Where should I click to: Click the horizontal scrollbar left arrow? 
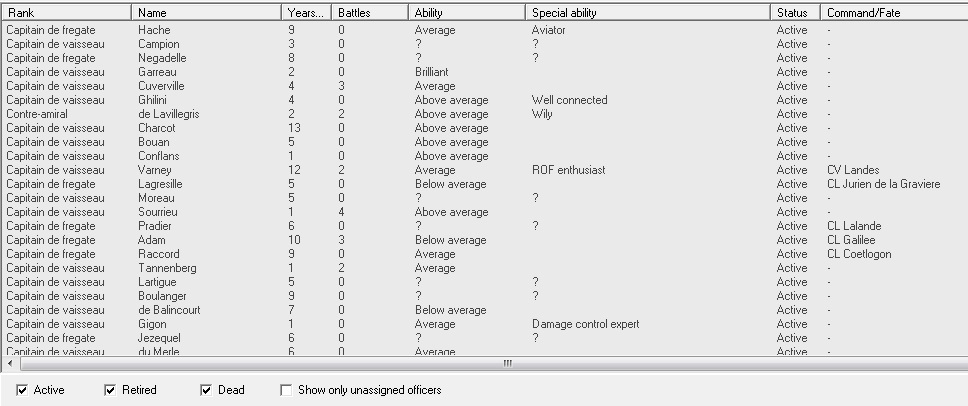[10, 363]
